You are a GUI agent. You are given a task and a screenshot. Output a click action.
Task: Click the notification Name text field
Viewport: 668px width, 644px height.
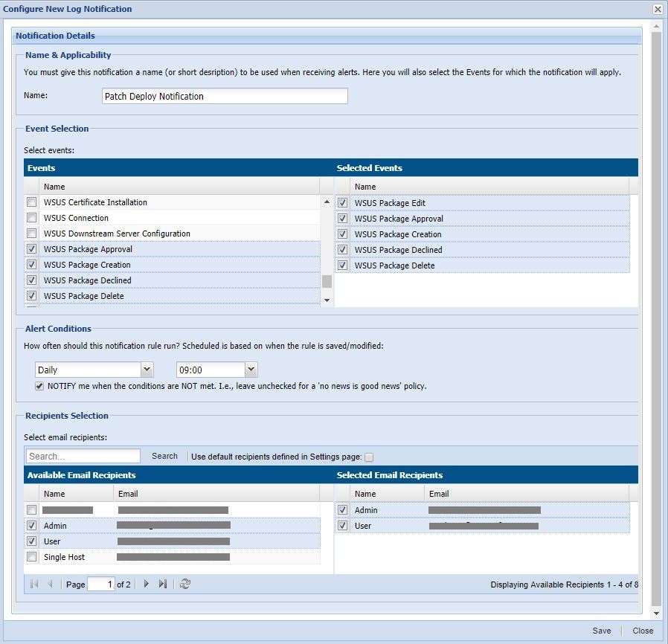225,96
